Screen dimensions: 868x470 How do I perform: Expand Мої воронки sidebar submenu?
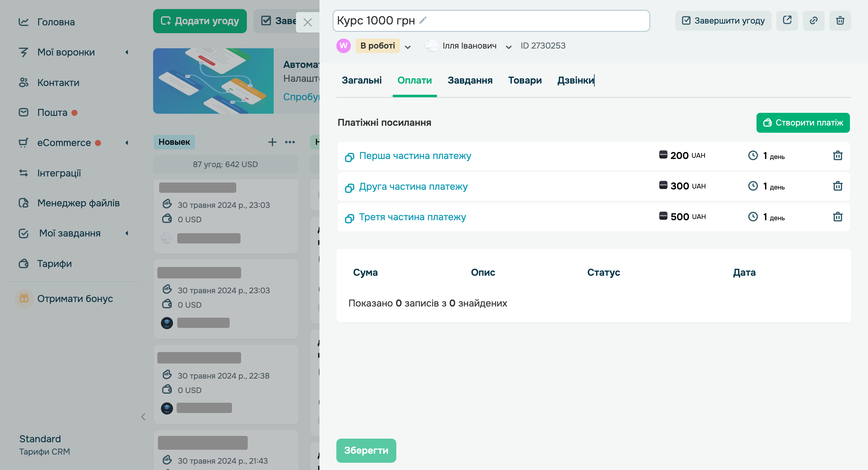click(127, 52)
